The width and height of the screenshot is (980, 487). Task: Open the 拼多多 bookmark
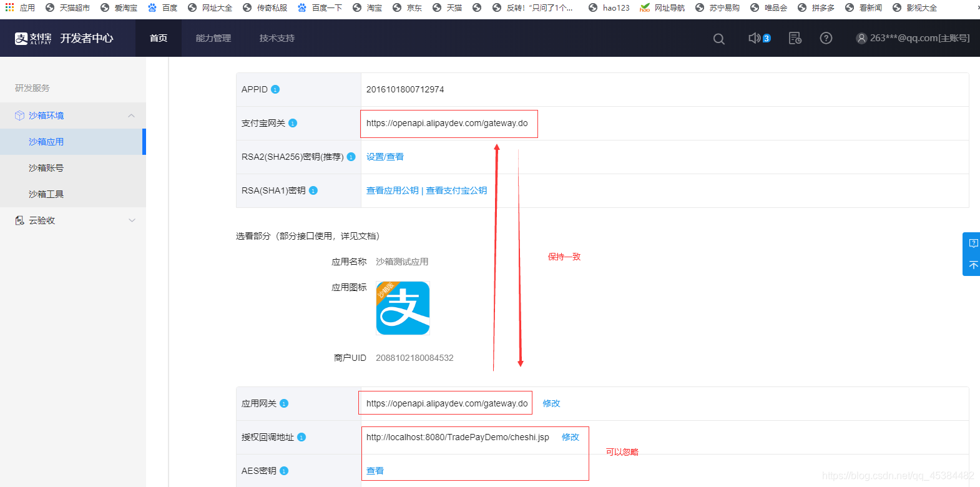(x=816, y=7)
